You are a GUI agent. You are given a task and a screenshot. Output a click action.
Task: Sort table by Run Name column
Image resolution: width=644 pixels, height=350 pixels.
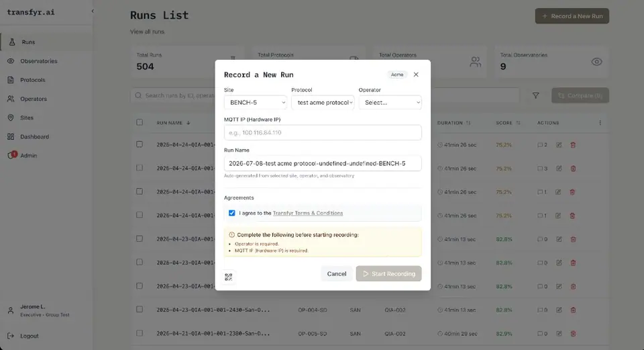pos(173,122)
